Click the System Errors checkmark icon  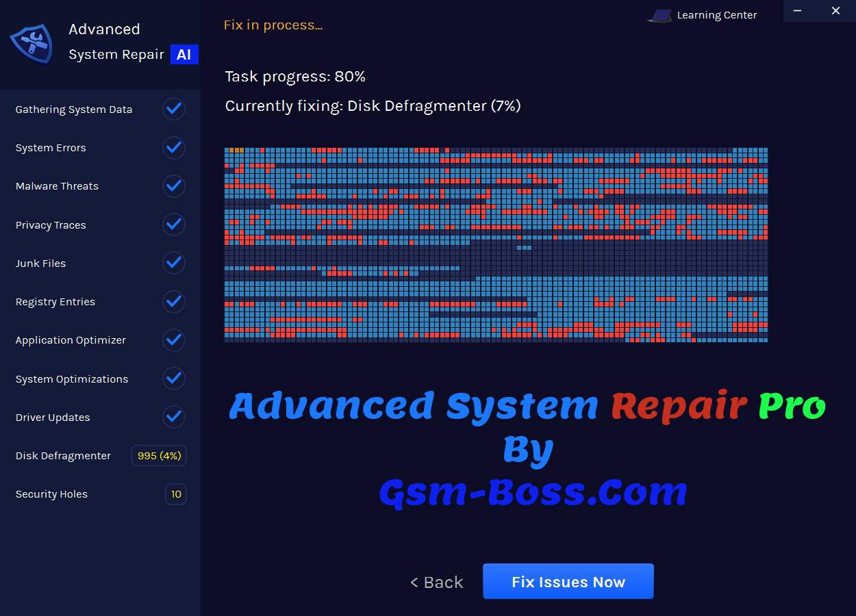(x=174, y=147)
